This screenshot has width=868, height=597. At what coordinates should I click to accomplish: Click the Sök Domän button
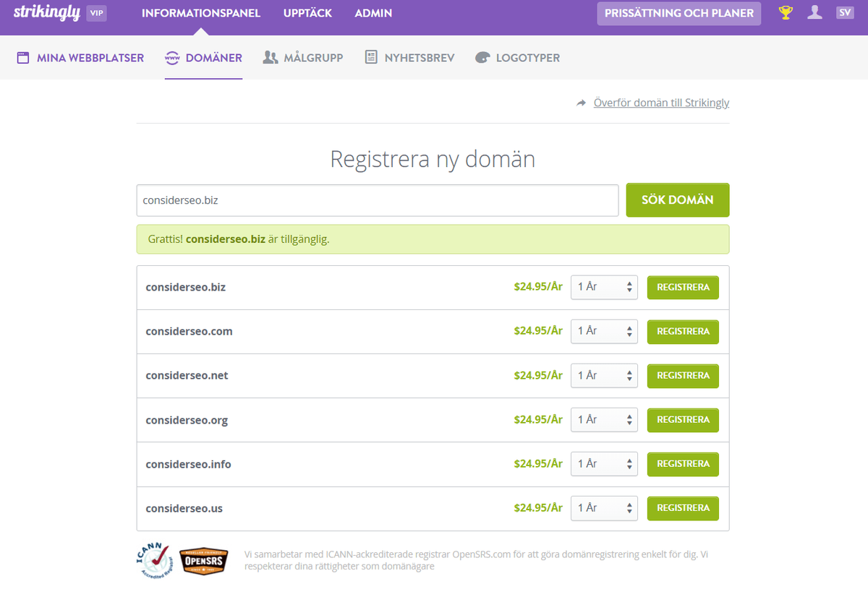[x=678, y=200]
